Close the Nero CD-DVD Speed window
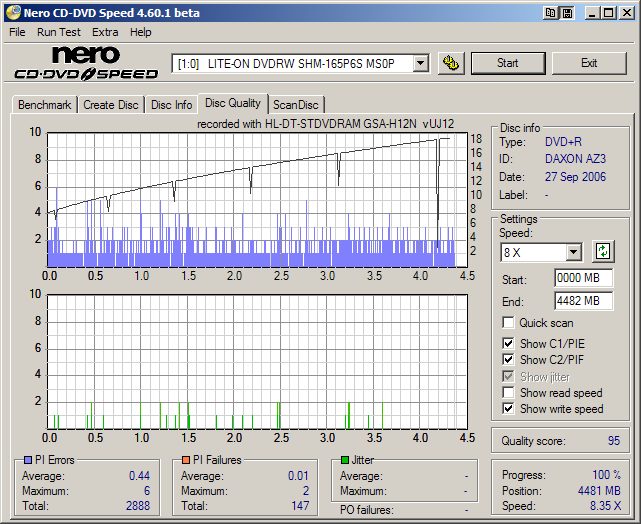 (x=626, y=13)
